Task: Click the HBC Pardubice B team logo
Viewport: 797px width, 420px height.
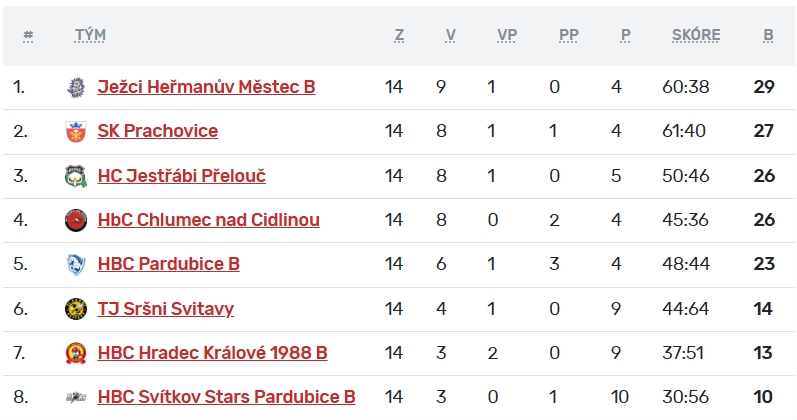Action: (75, 264)
